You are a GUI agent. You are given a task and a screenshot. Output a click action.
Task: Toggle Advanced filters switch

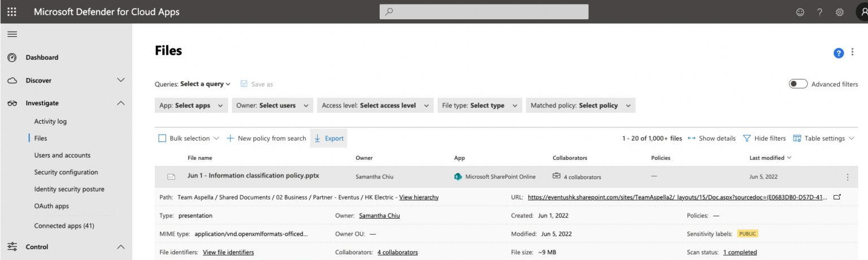798,84
